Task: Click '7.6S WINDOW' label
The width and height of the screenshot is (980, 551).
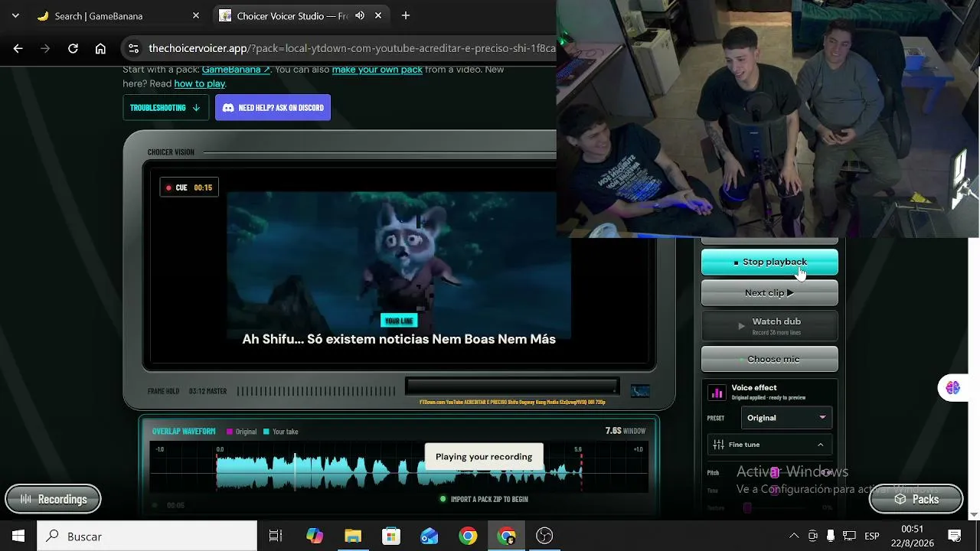Action: [626, 431]
